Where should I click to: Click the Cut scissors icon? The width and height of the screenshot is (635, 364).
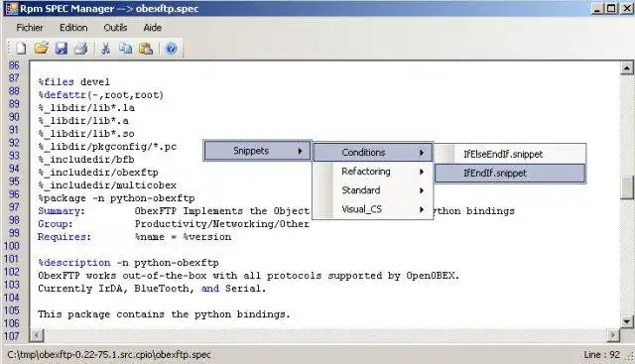[106, 49]
